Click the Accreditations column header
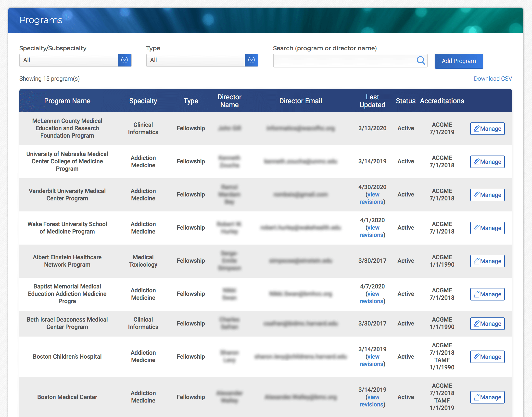The image size is (532, 417). 442,101
